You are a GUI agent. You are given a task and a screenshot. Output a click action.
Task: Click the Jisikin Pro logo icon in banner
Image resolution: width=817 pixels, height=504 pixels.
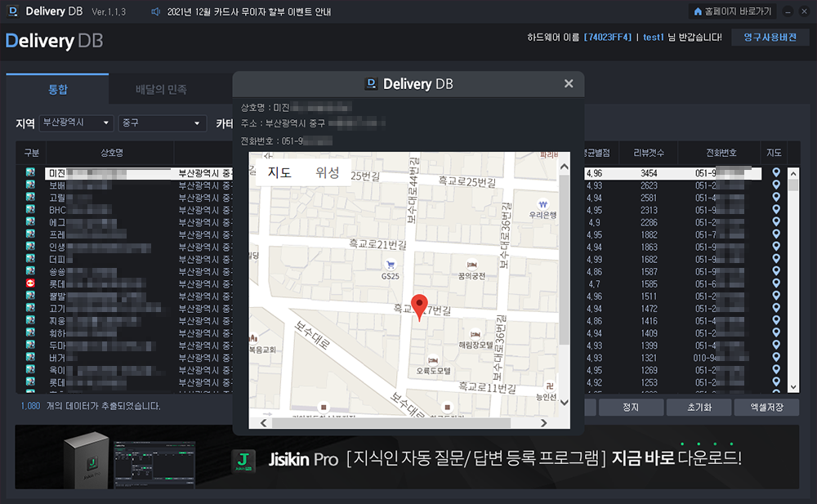click(243, 461)
